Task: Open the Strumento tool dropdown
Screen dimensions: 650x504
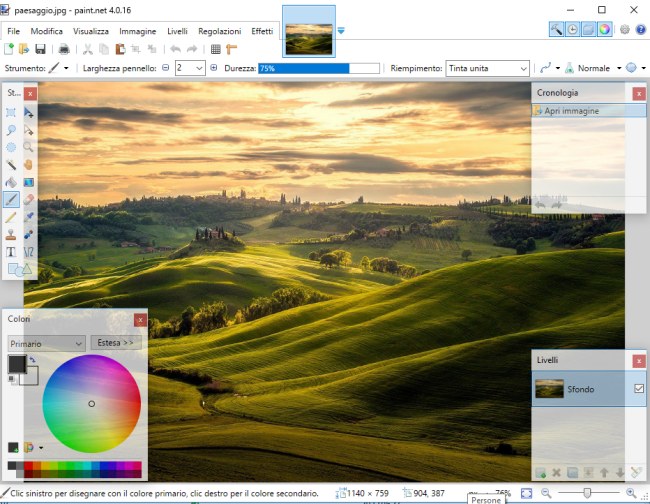Action: point(66,68)
